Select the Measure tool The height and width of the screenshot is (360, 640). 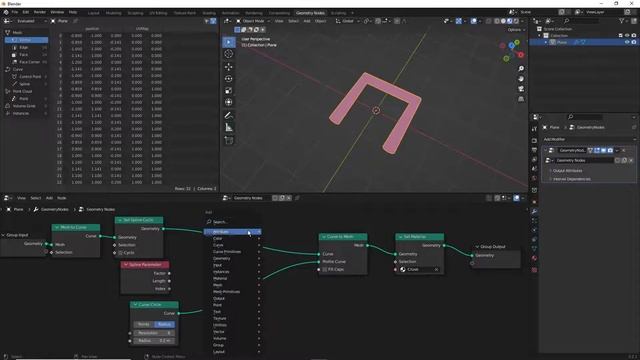(x=229, y=128)
